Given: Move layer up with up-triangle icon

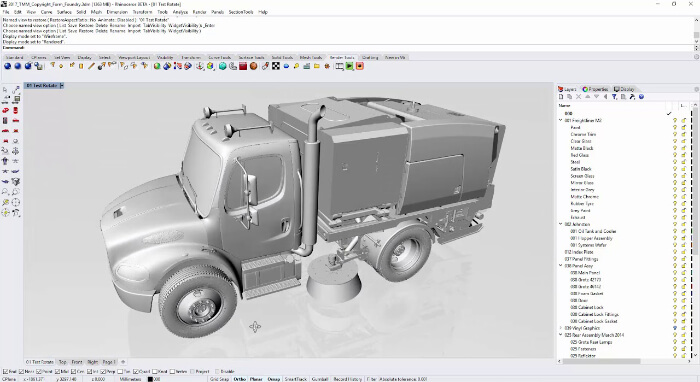Looking at the screenshot, I should [588, 97].
